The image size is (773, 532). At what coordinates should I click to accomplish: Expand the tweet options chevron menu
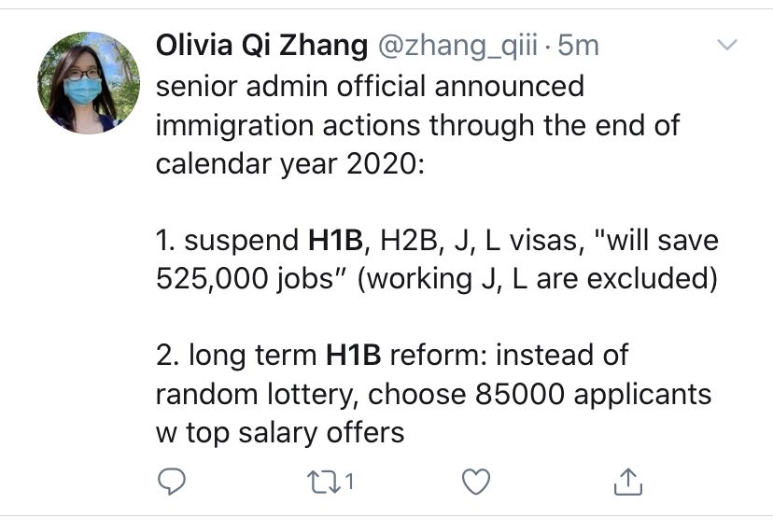[726, 45]
